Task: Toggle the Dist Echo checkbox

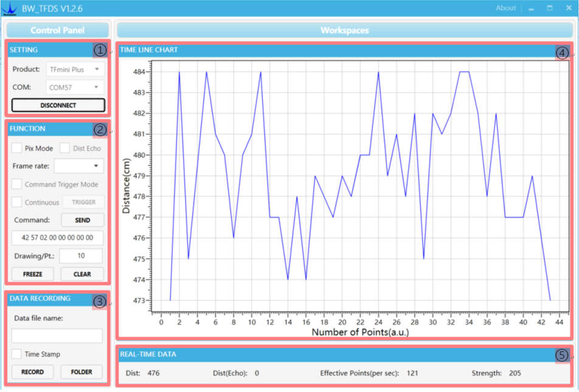Action: click(x=64, y=148)
